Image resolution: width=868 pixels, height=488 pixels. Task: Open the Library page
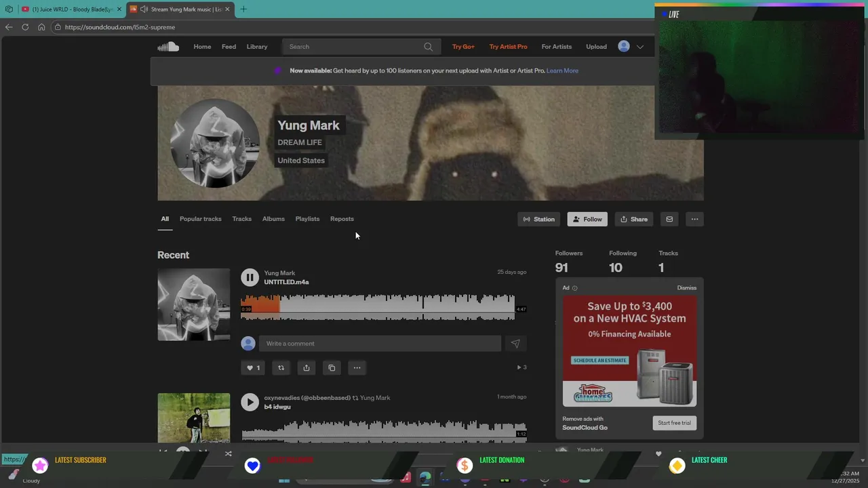click(257, 47)
